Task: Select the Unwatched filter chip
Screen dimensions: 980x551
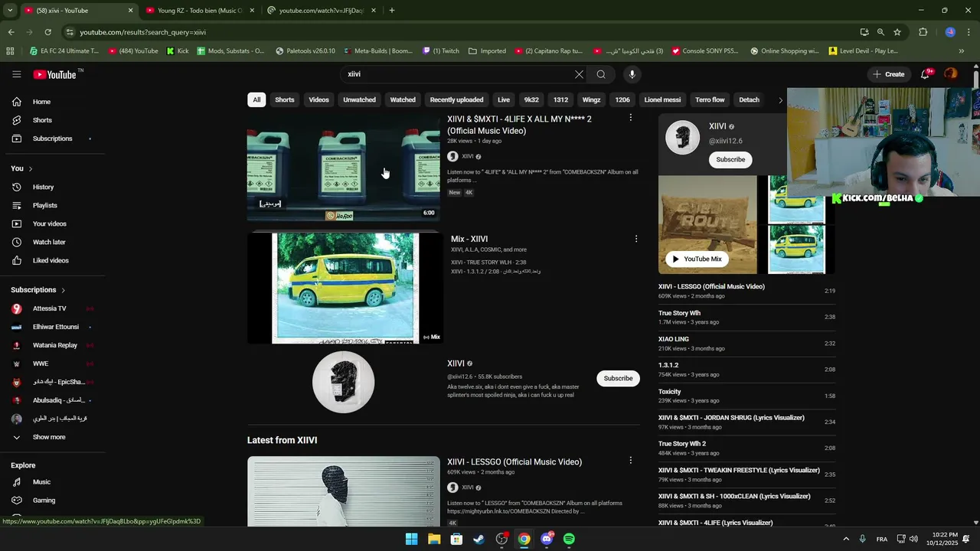Action: click(359, 100)
